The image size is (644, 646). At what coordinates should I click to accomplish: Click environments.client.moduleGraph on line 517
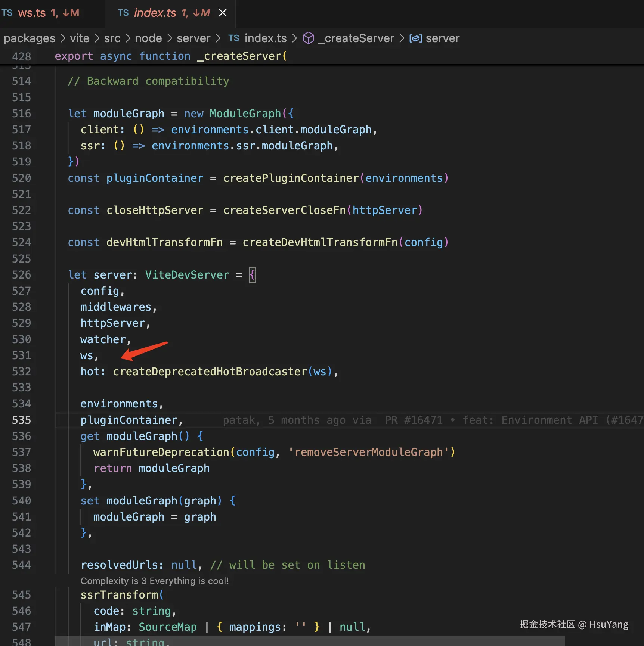[x=272, y=130]
